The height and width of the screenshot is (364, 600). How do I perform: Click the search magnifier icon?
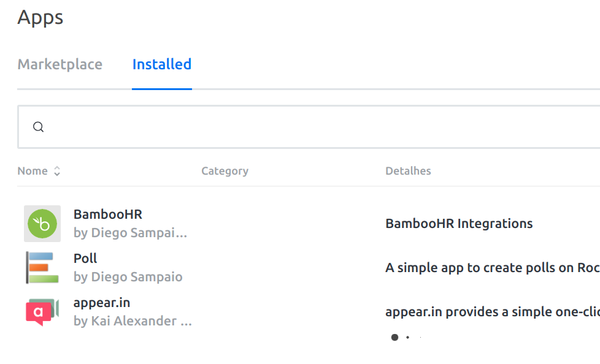39,127
